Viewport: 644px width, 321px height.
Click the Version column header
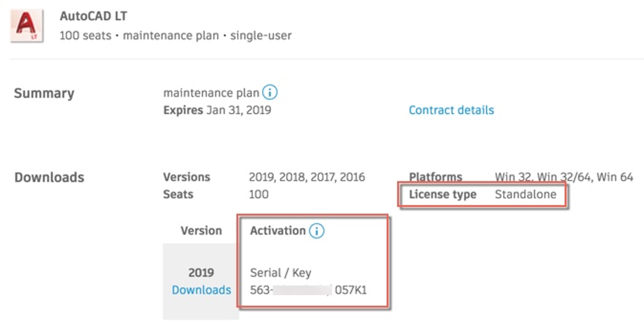[201, 231]
